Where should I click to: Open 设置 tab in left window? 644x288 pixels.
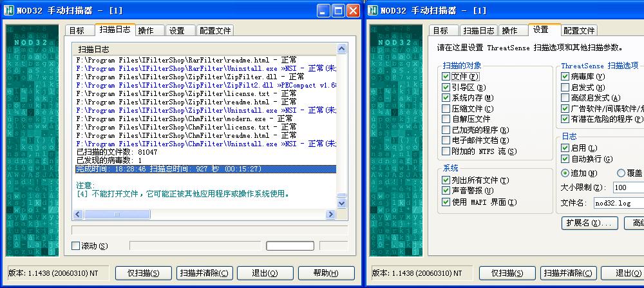(x=181, y=30)
